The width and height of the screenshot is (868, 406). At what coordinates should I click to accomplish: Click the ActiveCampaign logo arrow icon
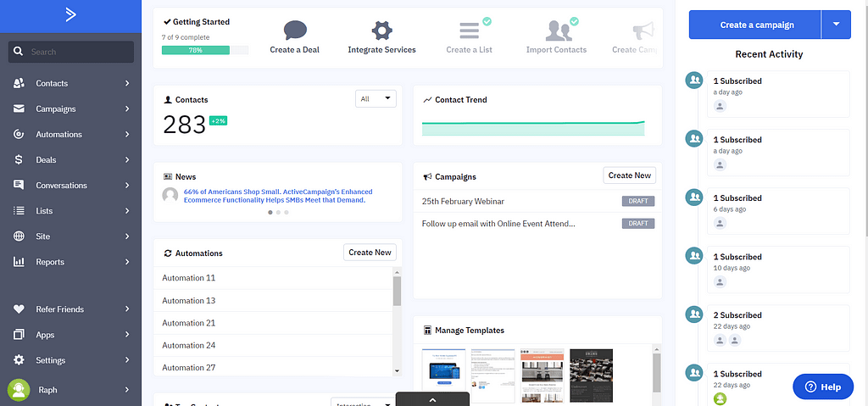70,15
